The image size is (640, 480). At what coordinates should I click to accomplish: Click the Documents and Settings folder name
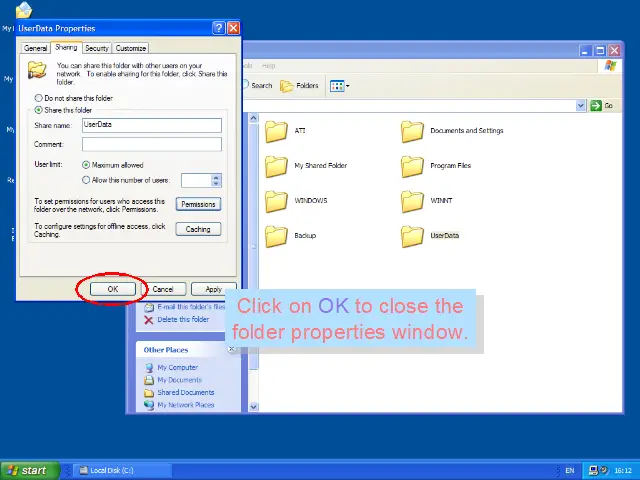pos(467,131)
